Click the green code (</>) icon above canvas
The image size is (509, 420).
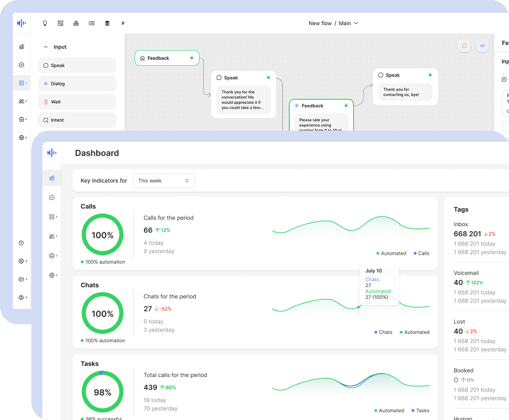[x=482, y=46]
